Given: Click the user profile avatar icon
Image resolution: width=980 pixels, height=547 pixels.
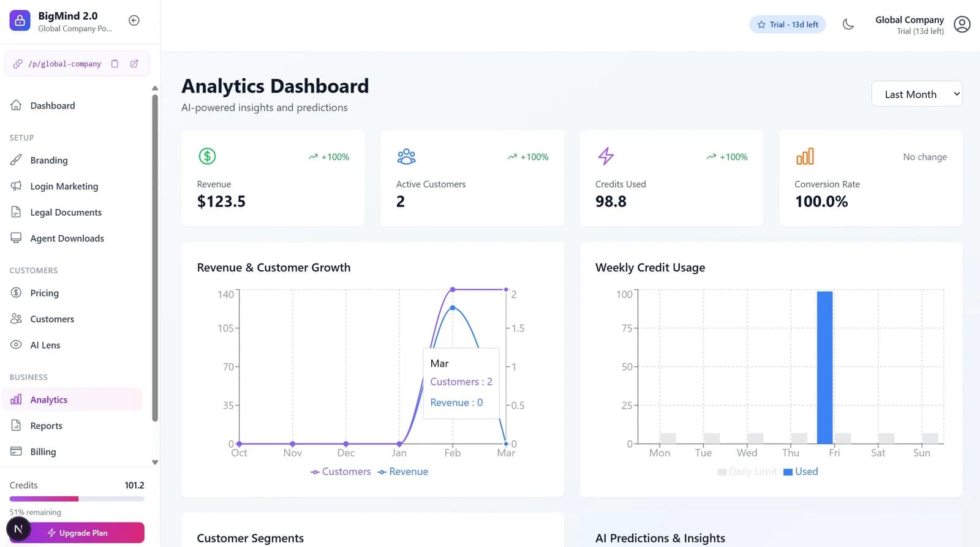Looking at the screenshot, I should [x=962, y=25].
